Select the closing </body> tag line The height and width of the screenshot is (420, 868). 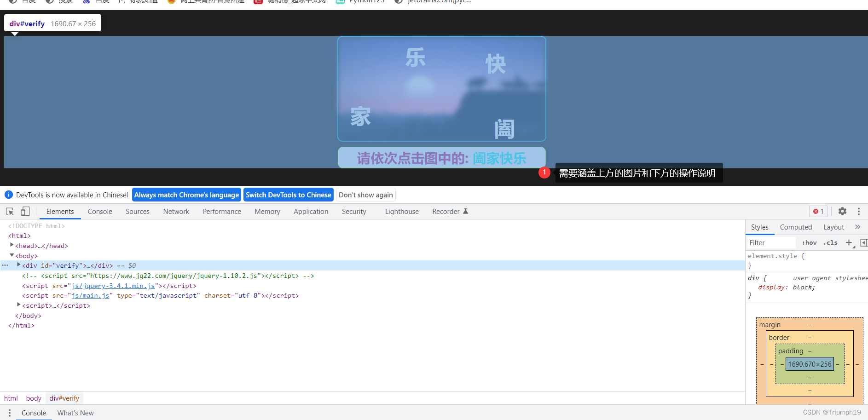28,316
